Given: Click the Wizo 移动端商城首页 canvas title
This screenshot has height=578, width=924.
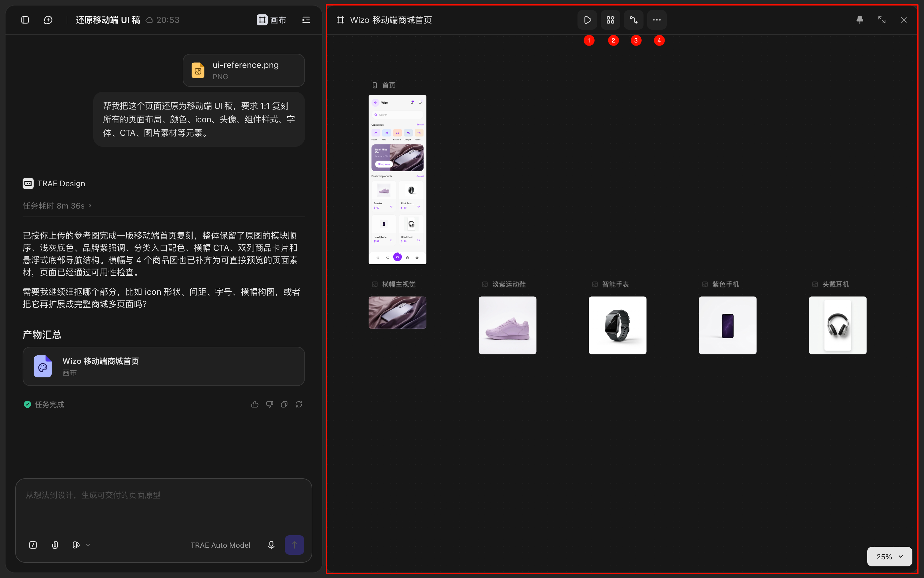Looking at the screenshot, I should coord(391,20).
